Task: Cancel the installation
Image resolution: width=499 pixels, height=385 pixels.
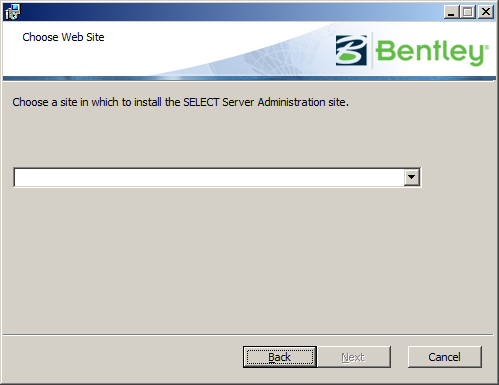Action: coord(445,357)
